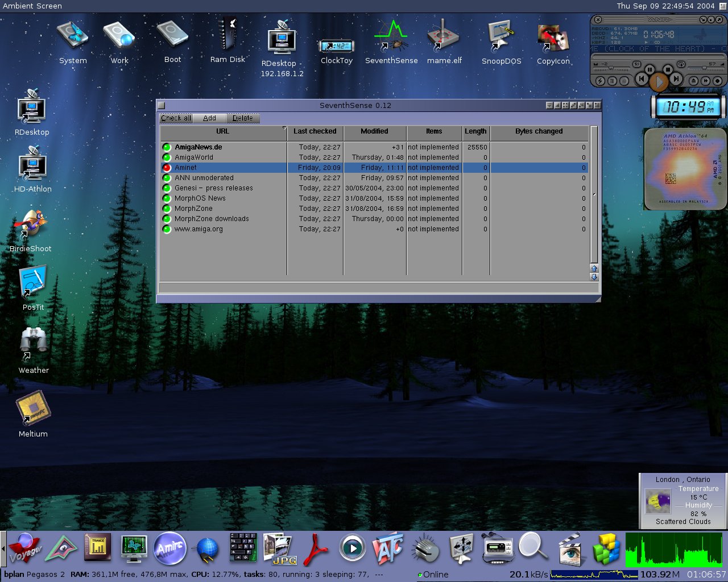Skip to previous track in ANR
Screen dimensions: 728x582
(x=642, y=78)
